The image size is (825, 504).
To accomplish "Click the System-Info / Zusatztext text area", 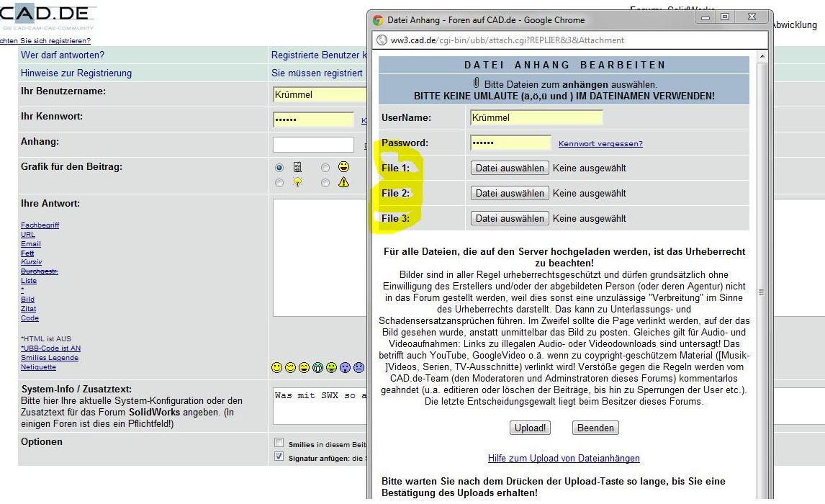I will click(x=320, y=406).
